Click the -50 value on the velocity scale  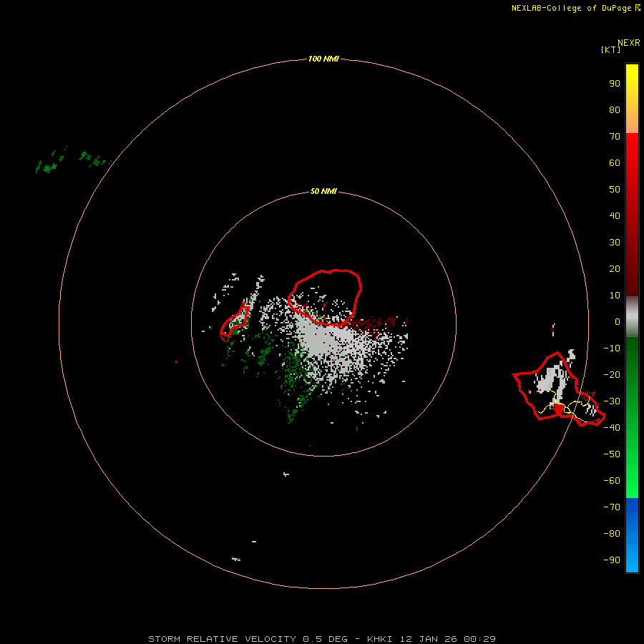click(x=612, y=454)
